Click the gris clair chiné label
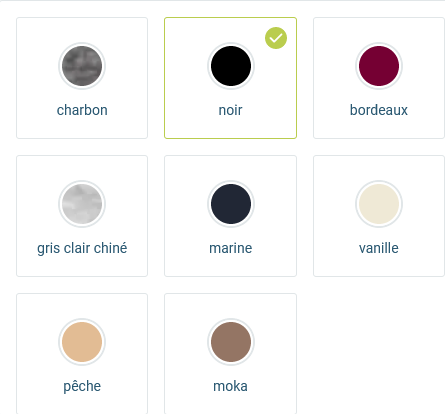Screen dimensions: 445x414 (82, 248)
